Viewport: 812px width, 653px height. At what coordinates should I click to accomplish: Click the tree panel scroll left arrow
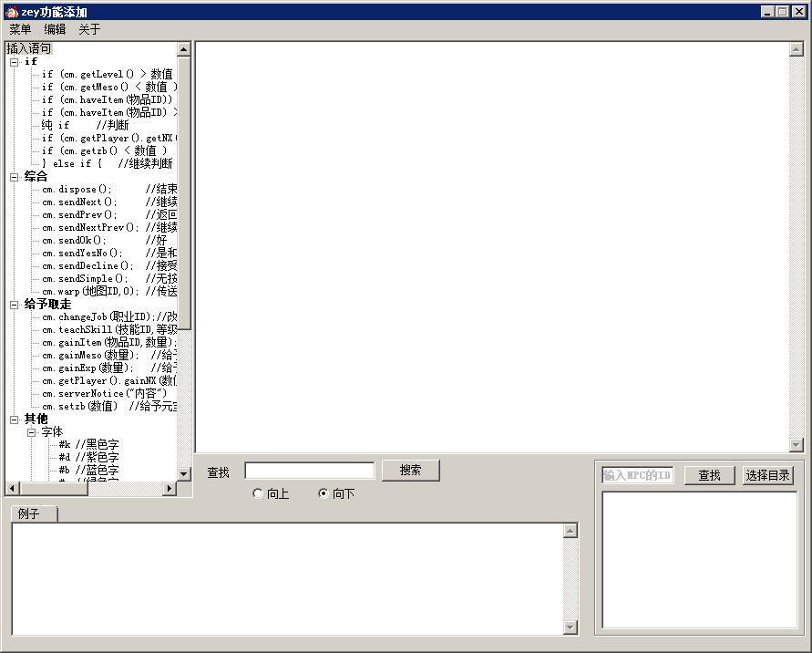13,488
